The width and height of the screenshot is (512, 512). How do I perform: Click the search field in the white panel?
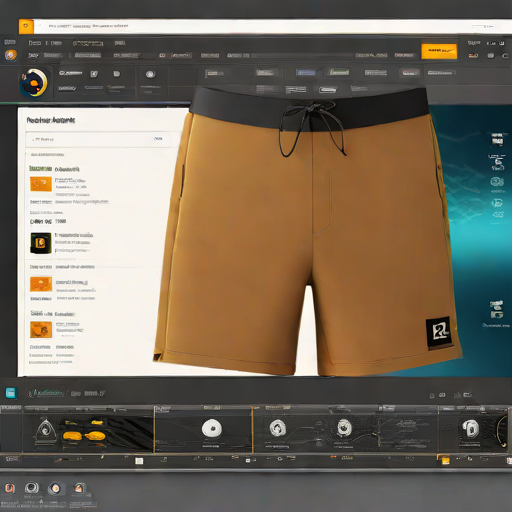[98, 139]
